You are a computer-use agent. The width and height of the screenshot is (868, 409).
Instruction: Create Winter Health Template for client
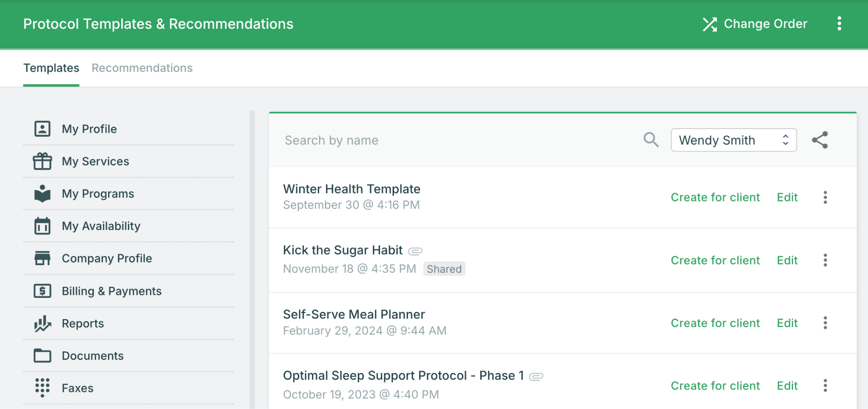pyautogui.click(x=715, y=197)
